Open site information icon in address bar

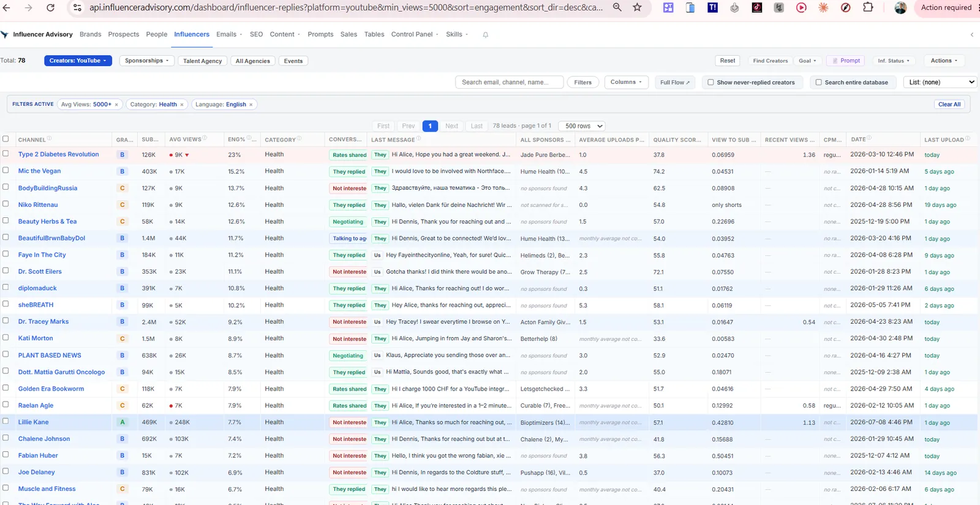click(77, 7)
